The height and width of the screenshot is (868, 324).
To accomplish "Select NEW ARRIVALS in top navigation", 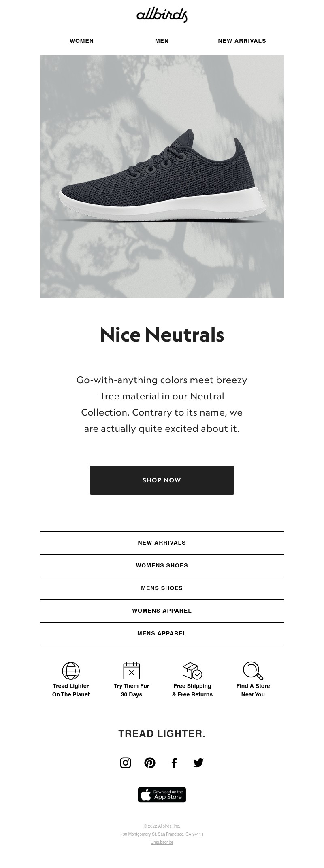I will pyautogui.click(x=242, y=41).
